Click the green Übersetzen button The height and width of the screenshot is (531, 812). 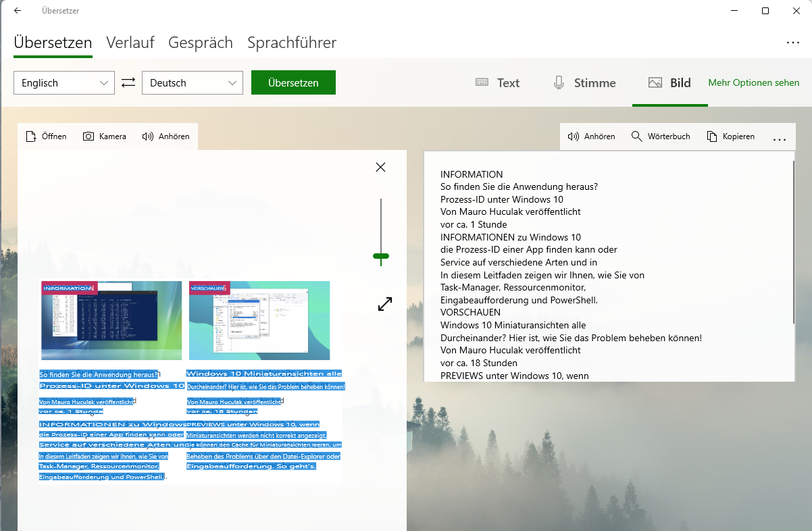(293, 82)
